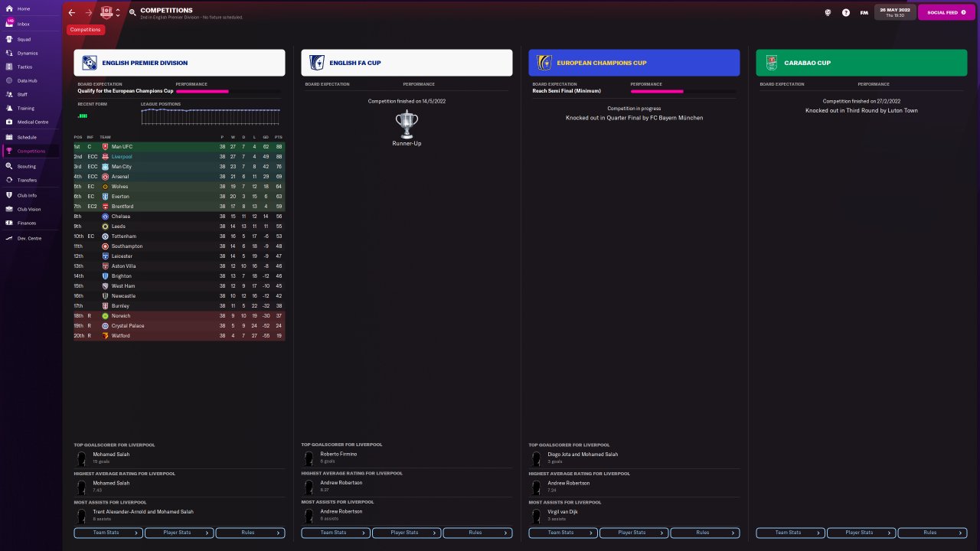Viewport: 980px width, 551px height.
Task: Click the league positions graph
Action: (x=211, y=116)
